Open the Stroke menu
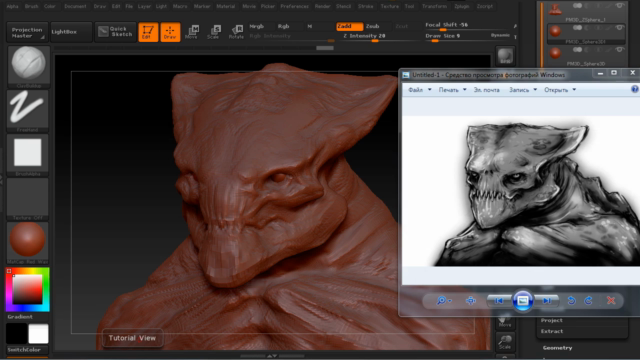 click(x=365, y=7)
